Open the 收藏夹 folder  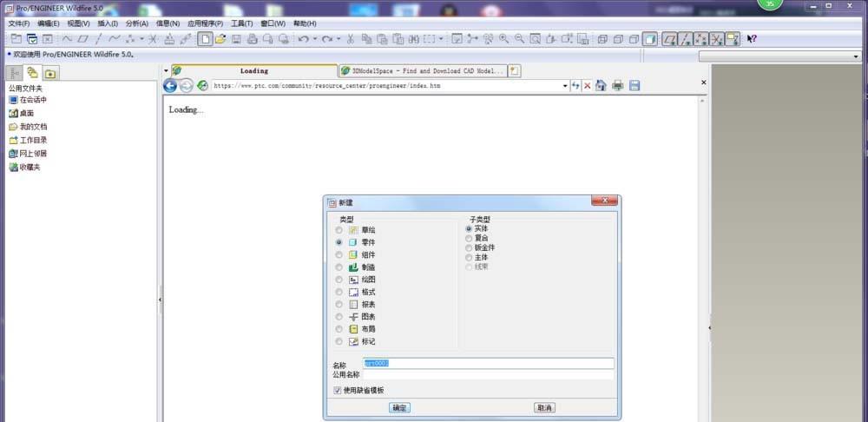pyautogui.click(x=24, y=168)
